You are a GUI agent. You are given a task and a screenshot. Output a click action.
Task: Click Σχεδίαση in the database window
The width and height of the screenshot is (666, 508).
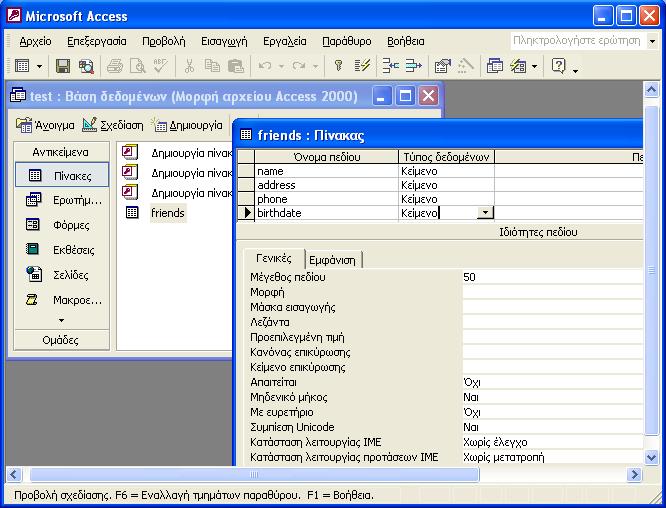click(x=113, y=125)
